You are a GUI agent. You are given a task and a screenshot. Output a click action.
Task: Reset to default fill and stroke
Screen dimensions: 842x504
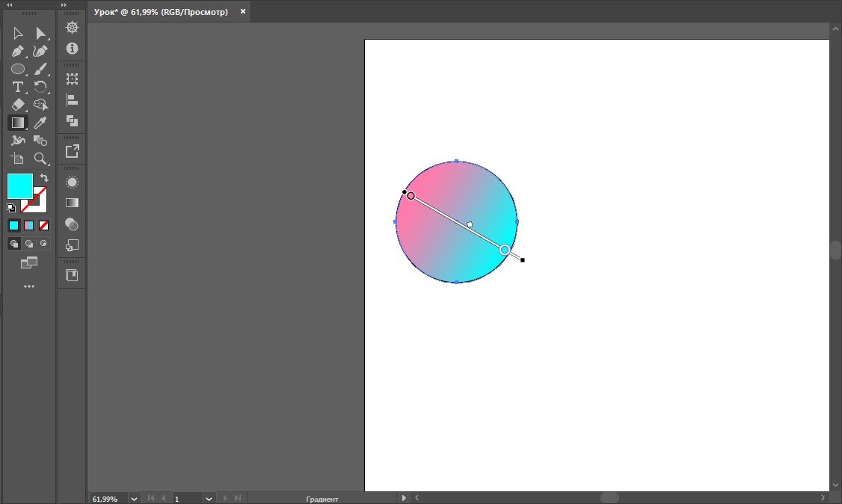(x=11, y=208)
